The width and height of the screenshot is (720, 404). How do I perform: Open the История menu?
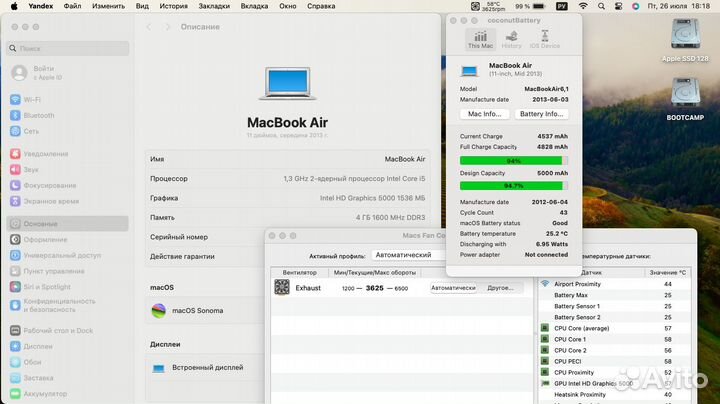174,6
